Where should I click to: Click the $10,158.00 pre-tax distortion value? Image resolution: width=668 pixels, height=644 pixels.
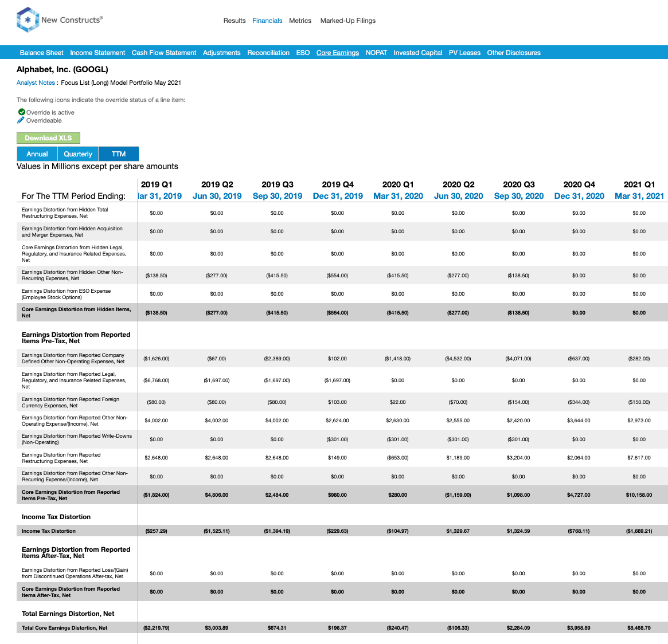pyautogui.click(x=639, y=495)
